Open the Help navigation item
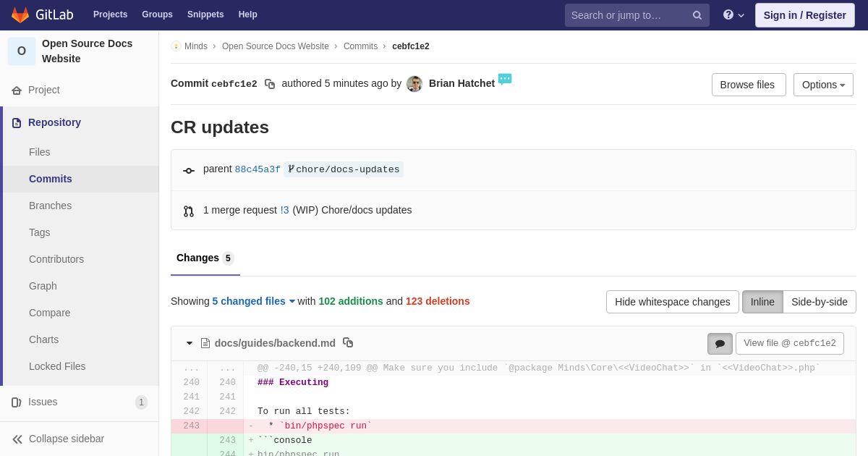 pos(248,14)
